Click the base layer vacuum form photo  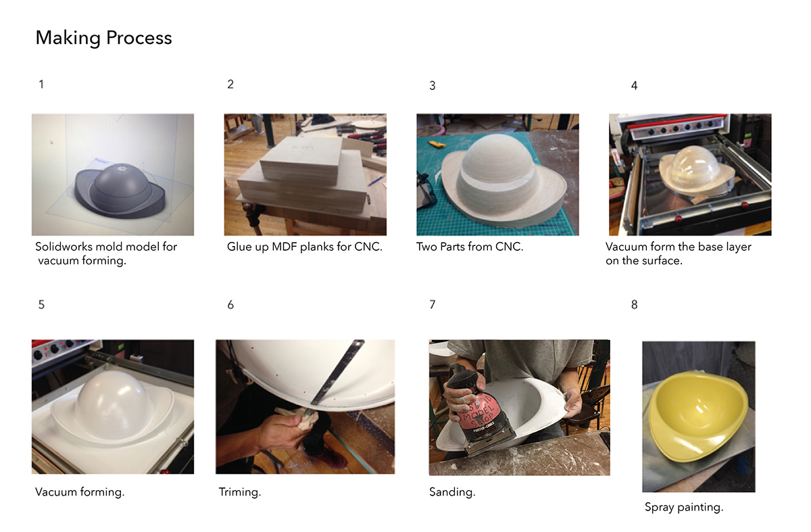tap(690, 174)
